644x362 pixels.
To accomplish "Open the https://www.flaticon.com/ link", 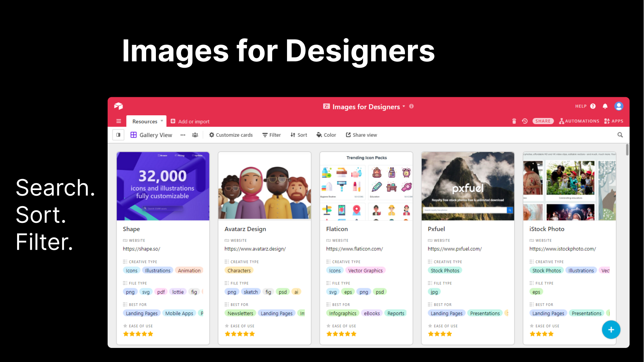I will [x=354, y=249].
